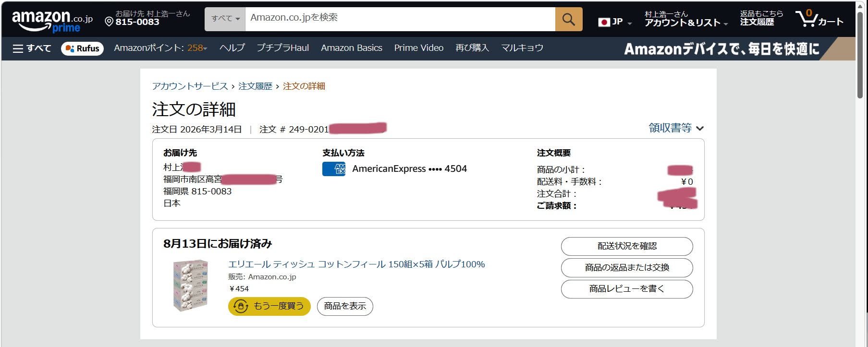Click the delivery location pin icon
This screenshot has height=347, width=868.
pyautogui.click(x=109, y=22)
